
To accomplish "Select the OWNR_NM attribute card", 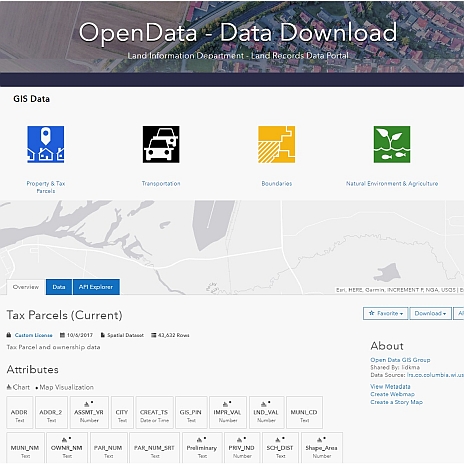I will point(67,448).
